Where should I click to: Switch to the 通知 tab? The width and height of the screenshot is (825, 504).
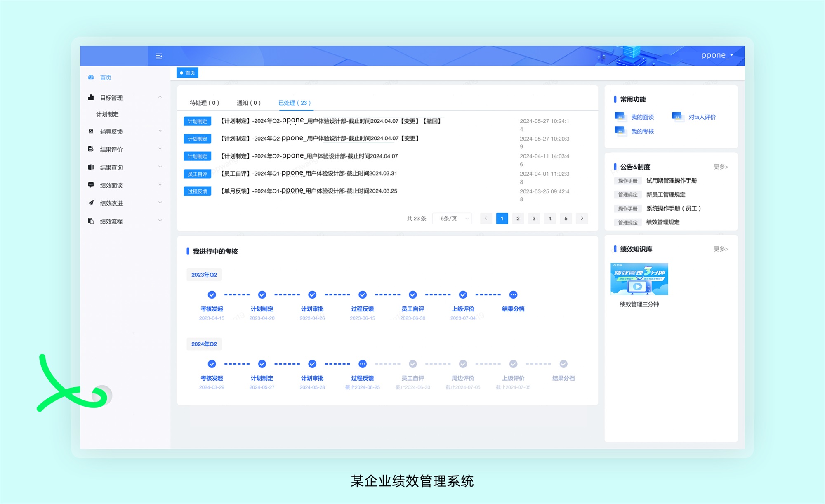[249, 103]
